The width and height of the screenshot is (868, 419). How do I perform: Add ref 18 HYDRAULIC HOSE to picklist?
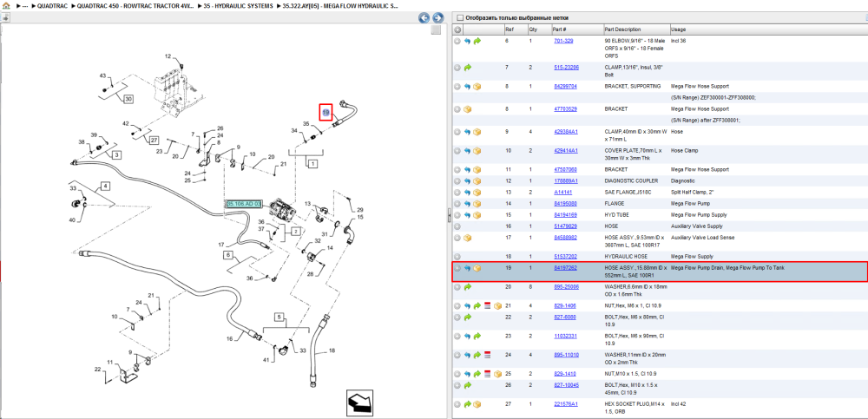(x=457, y=257)
